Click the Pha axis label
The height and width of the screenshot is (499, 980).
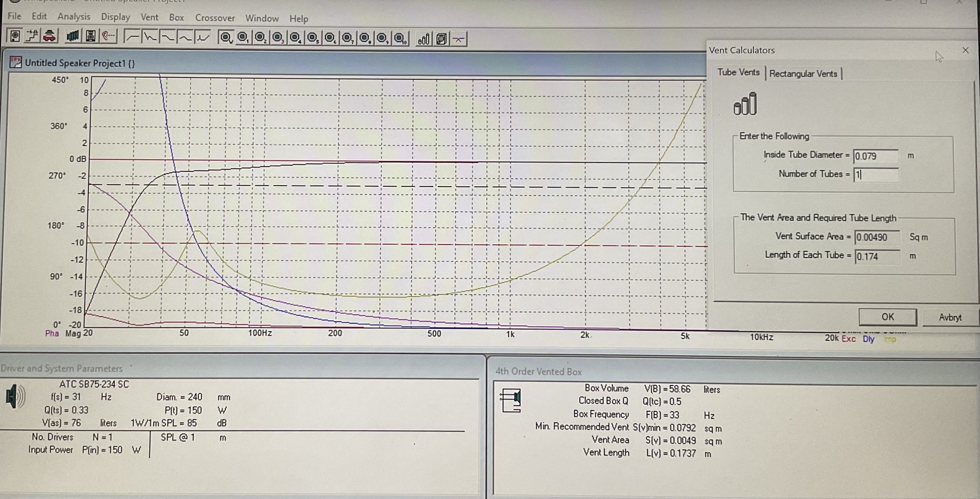point(52,333)
